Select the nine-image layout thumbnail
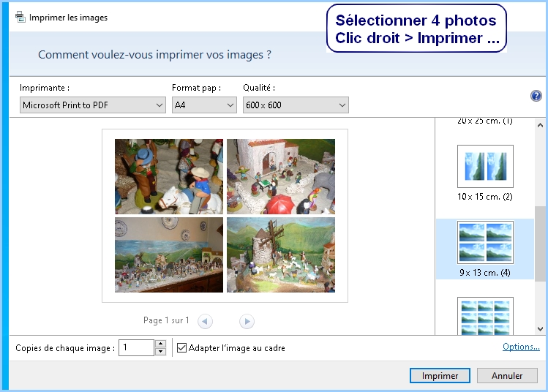Image resolution: width=548 pixels, height=392 pixels. point(485,316)
